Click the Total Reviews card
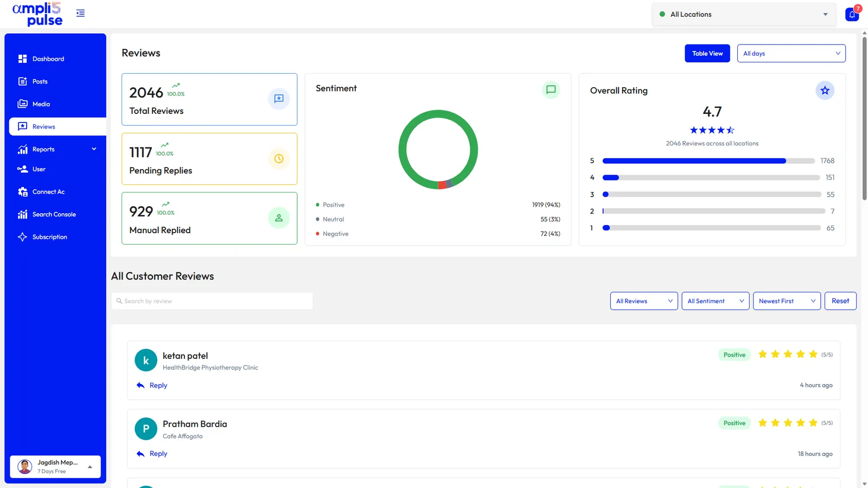 click(x=209, y=99)
